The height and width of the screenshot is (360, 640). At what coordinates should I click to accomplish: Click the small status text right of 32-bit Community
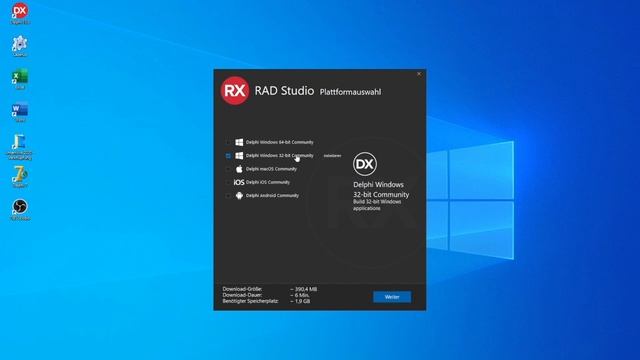[332, 156]
